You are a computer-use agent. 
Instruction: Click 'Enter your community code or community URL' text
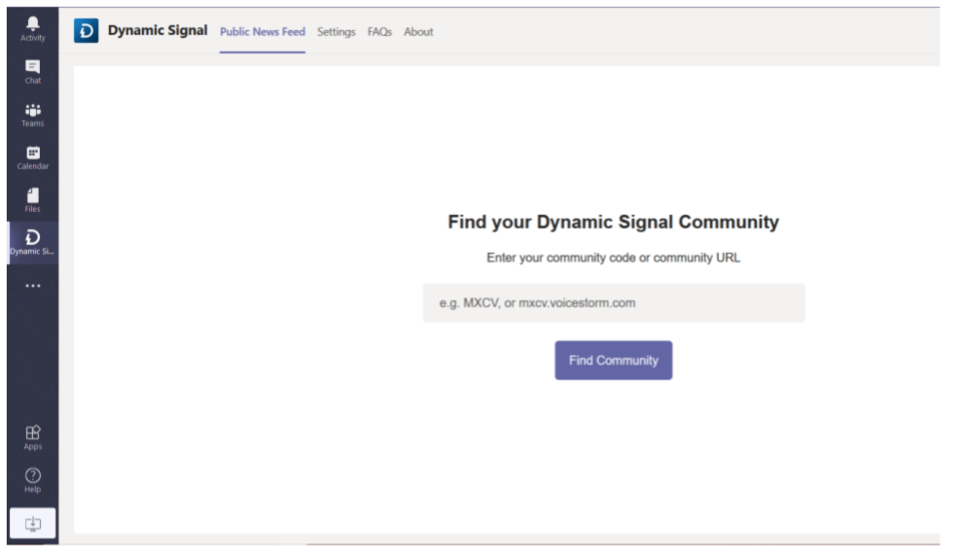613,258
